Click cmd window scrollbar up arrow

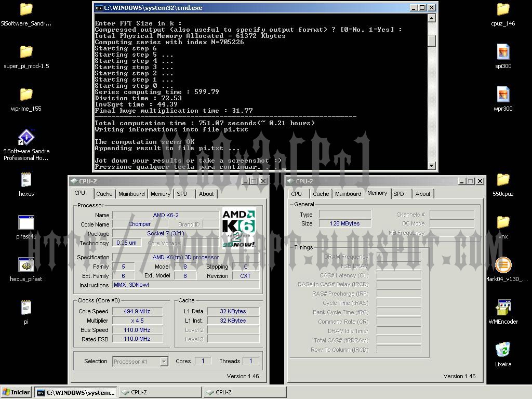(432, 18)
